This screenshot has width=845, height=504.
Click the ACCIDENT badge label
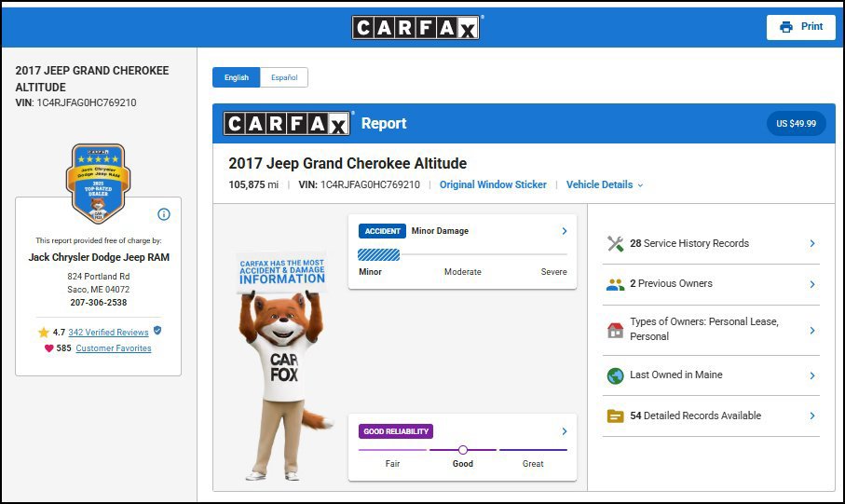click(382, 231)
